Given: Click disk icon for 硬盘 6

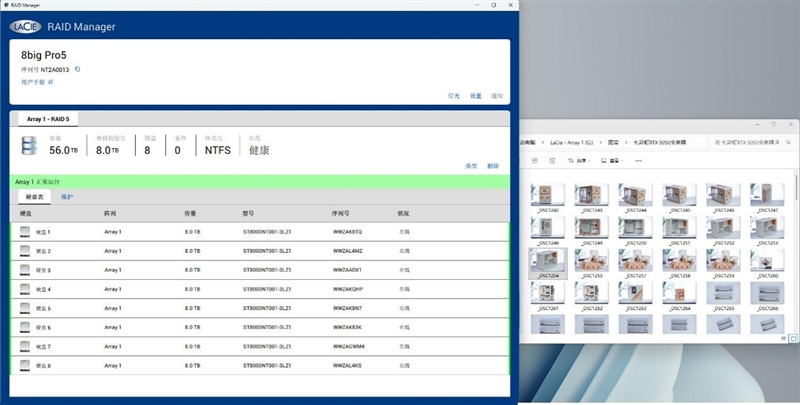Looking at the screenshot, I should click(x=24, y=327).
